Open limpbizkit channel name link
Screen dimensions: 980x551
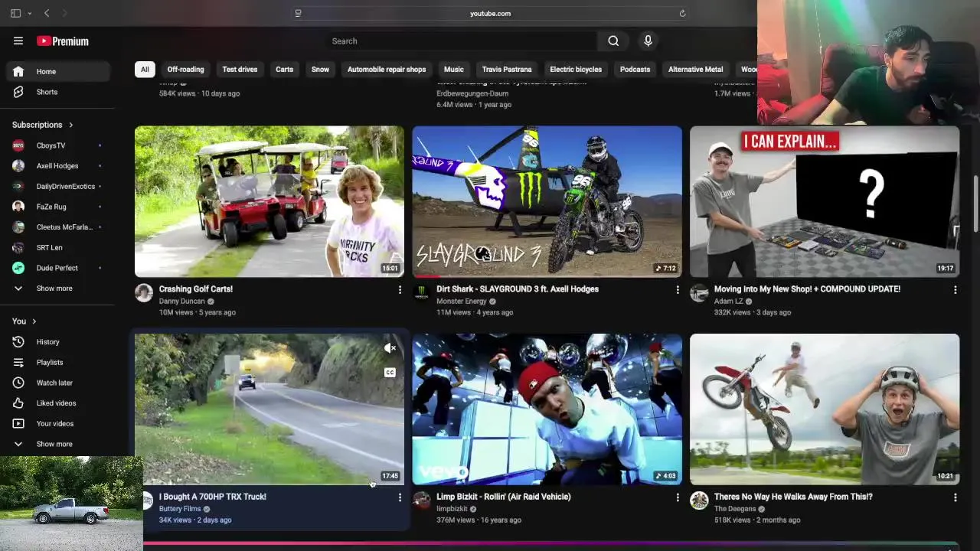click(x=452, y=509)
